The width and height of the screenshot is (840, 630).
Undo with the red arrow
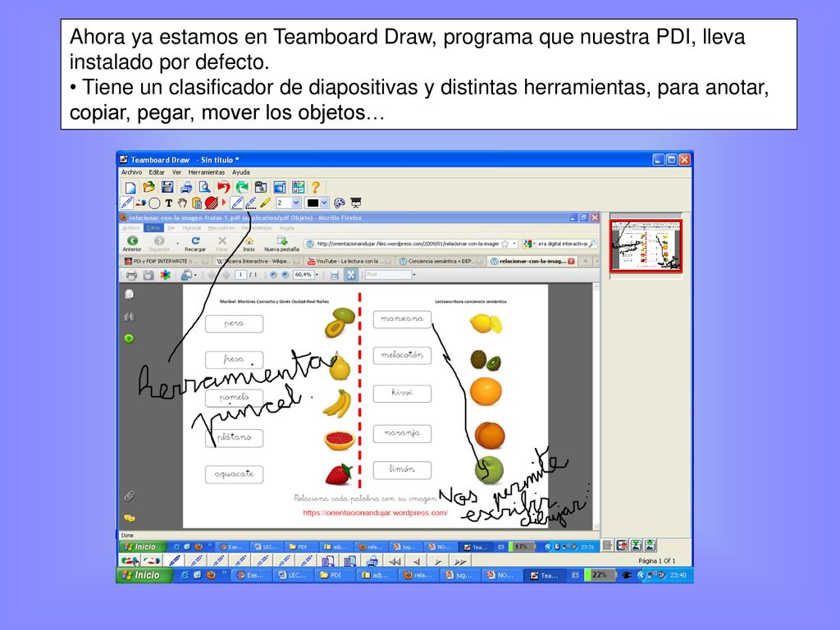[x=223, y=187]
